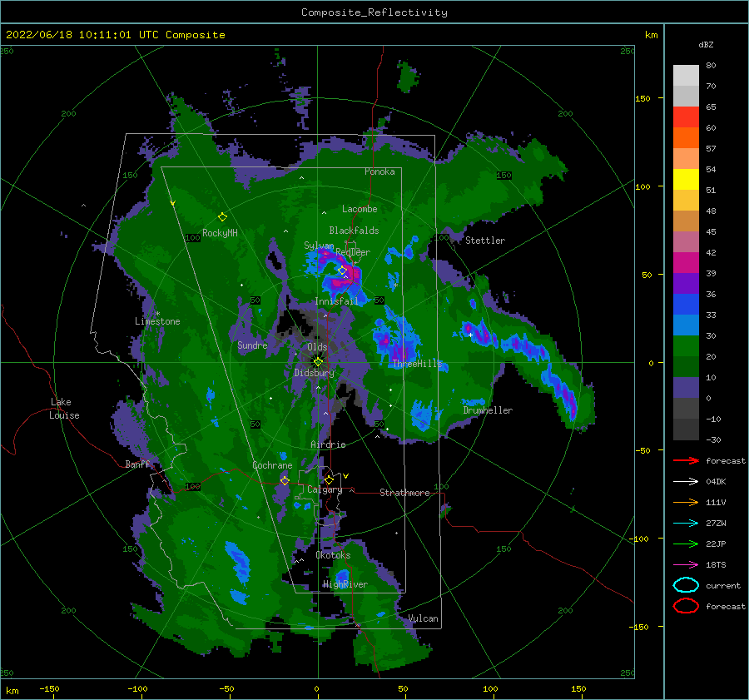Click the Drumheller town label
749x700 pixels.
(488, 410)
